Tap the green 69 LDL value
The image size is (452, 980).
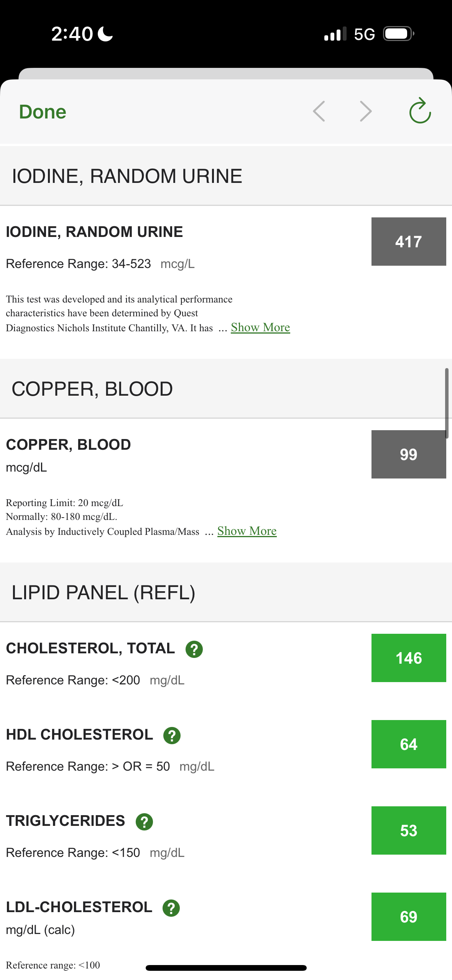[408, 917]
